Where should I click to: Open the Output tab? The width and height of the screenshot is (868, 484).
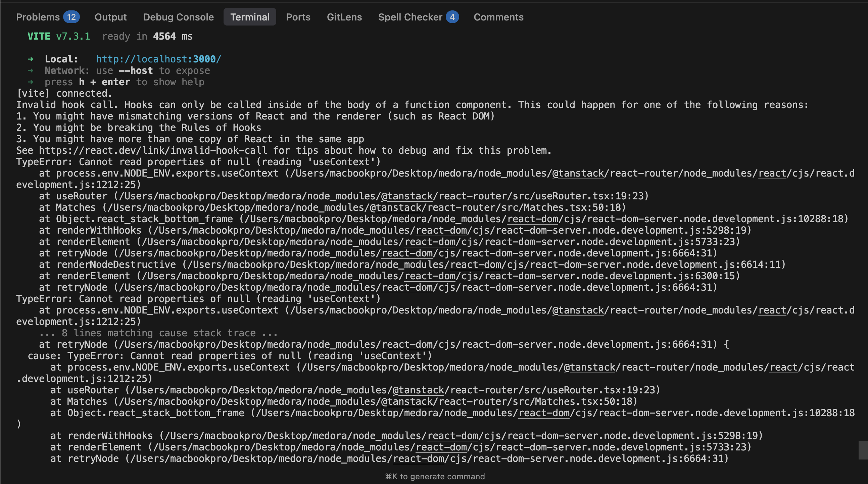coord(110,17)
